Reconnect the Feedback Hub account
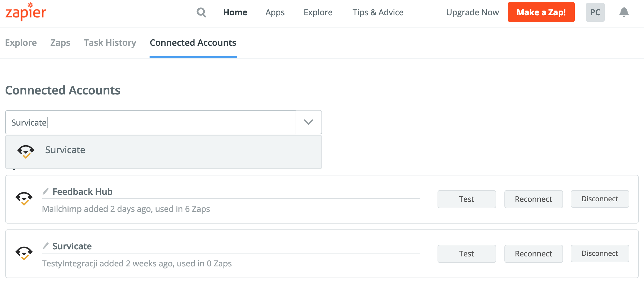This screenshot has width=644, height=284. coord(533,199)
